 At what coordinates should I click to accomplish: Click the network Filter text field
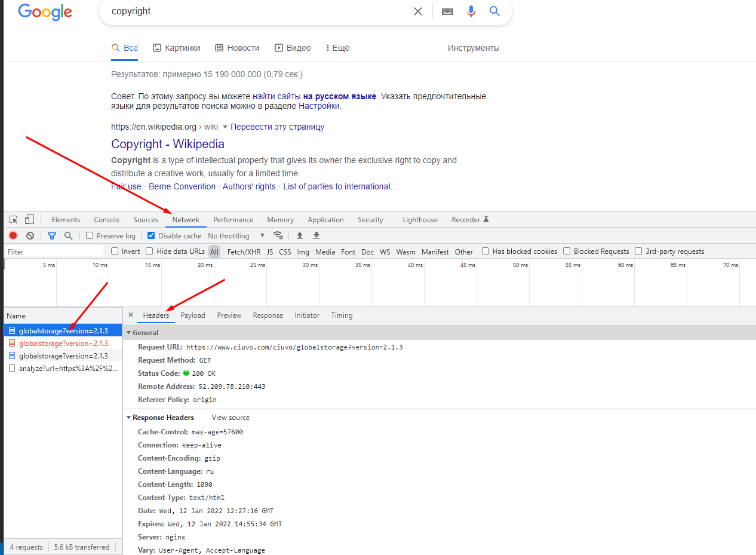(x=54, y=252)
